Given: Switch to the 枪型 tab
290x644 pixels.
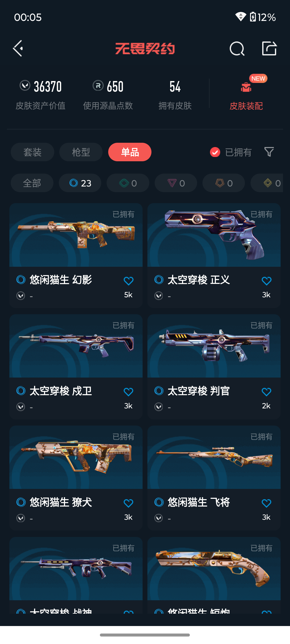Looking at the screenshot, I should pos(81,152).
